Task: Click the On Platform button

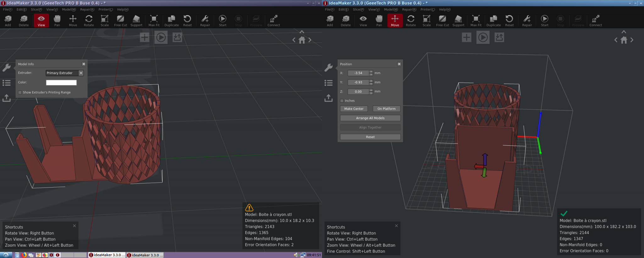Action: pyautogui.click(x=386, y=109)
